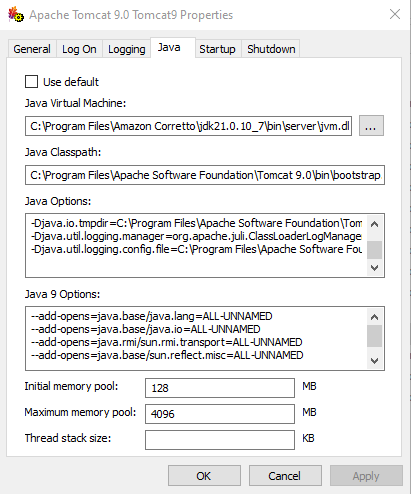411x494 pixels.
Task: Click the Tomcat icon in the title bar
Action: pyautogui.click(x=16, y=15)
